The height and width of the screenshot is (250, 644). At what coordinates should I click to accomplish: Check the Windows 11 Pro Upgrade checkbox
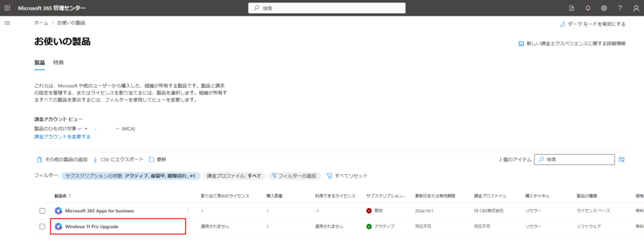tap(42, 226)
